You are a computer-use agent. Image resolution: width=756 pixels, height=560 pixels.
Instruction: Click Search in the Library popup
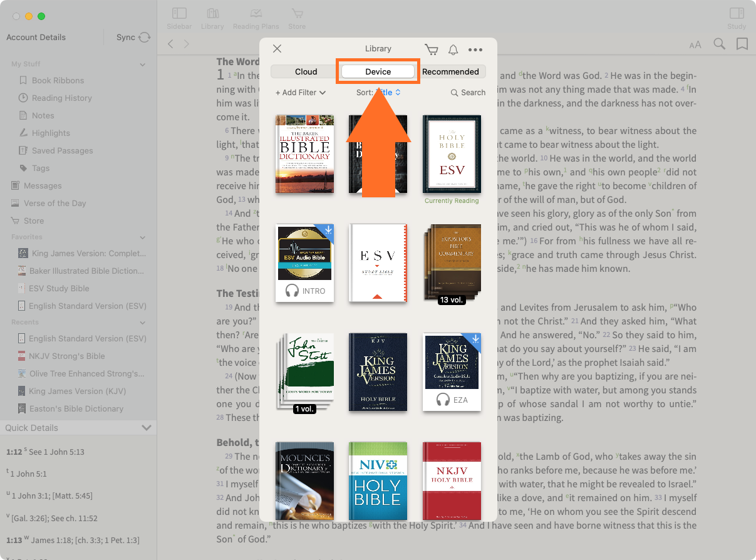click(x=468, y=93)
